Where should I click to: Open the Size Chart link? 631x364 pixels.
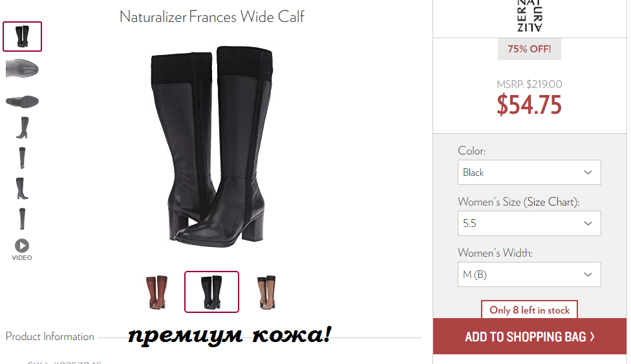point(551,202)
